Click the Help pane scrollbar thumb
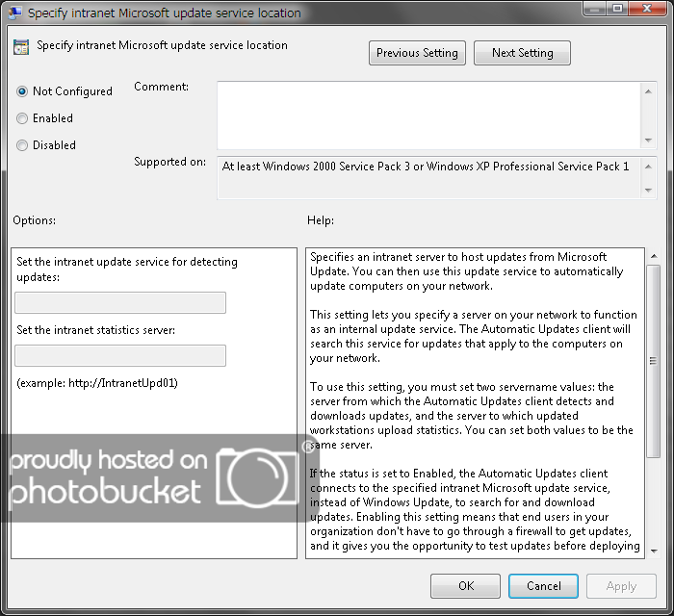This screenshot has height=616, width=674. coord(654,361)
